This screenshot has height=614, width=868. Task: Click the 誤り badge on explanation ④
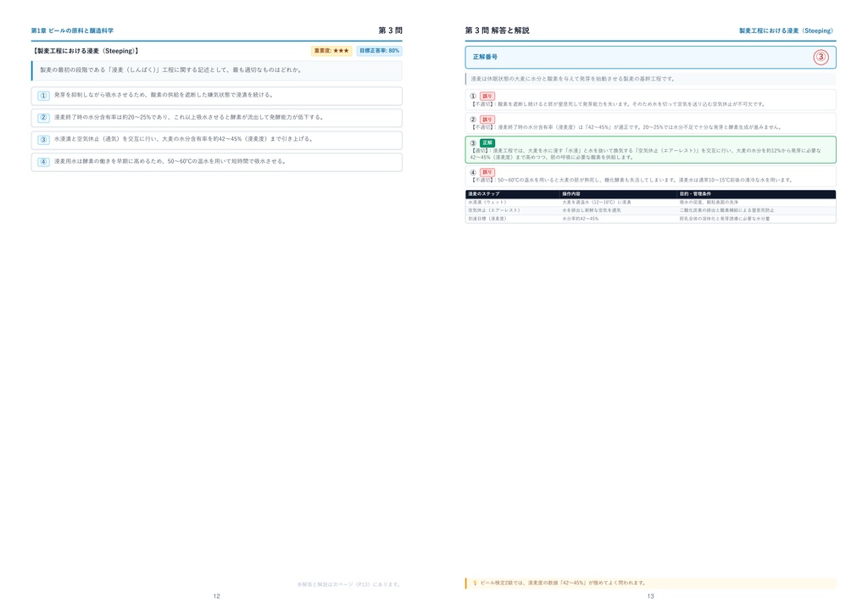pyautogui.click(x=487, y=172)
